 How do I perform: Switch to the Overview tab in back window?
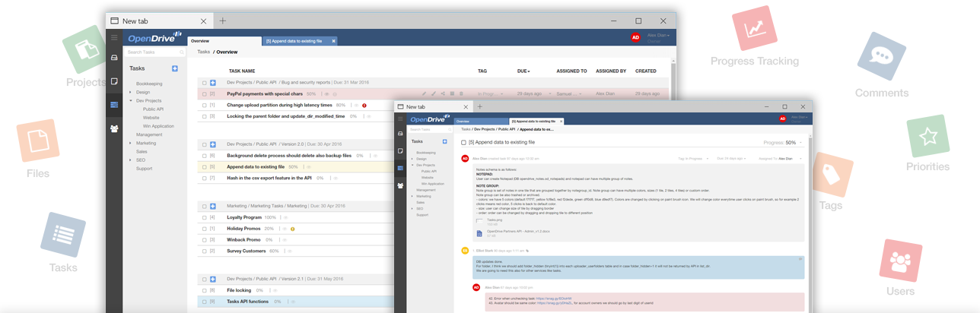[x=201, y=41]
